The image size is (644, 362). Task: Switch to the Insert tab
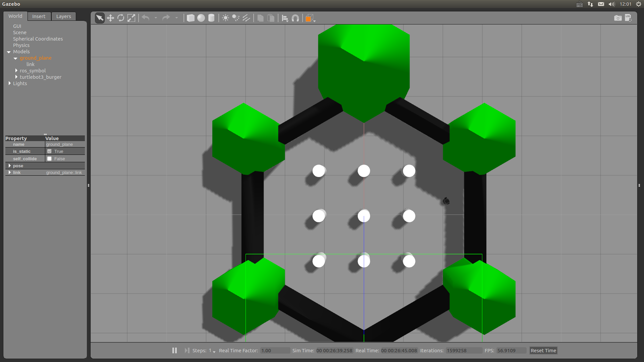[x=39, y=16]
